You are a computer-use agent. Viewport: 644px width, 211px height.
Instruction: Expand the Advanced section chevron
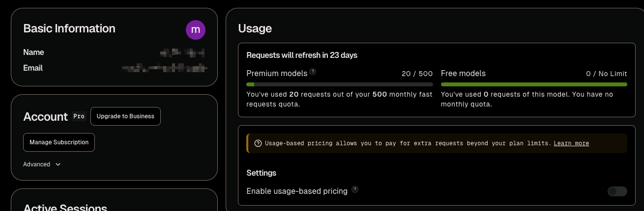(x=58, y=164)
